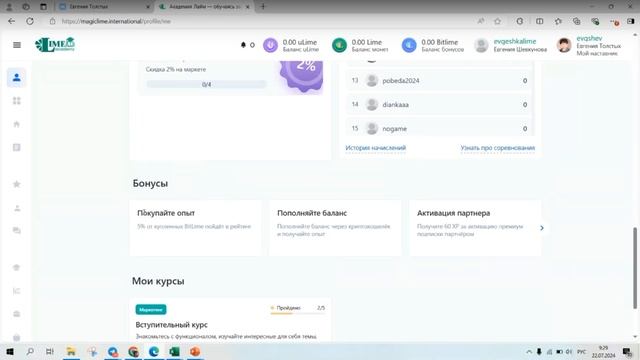Open a new browser tab

263,7
